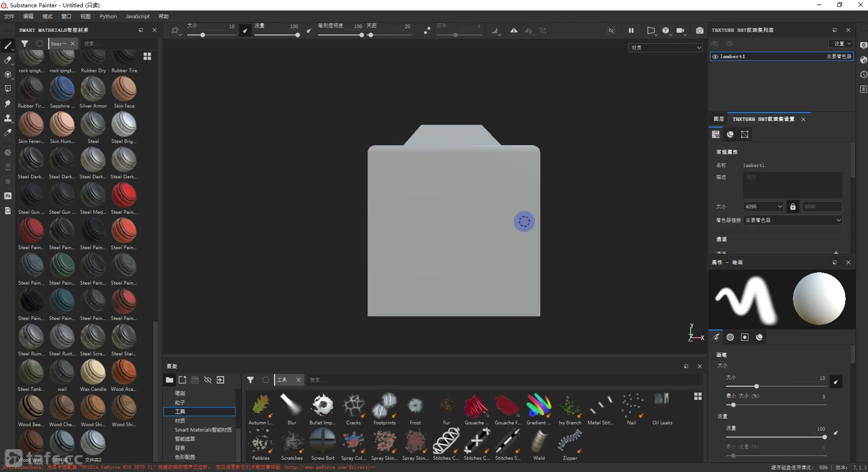
Task: Select the Projection tool in left toolbar
Action: (7, 74)
